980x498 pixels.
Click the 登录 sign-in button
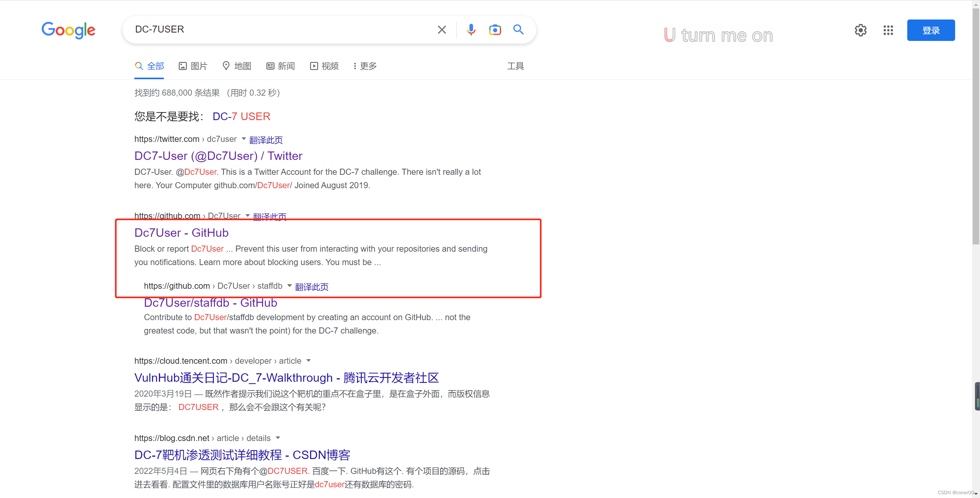click(931, 30)
